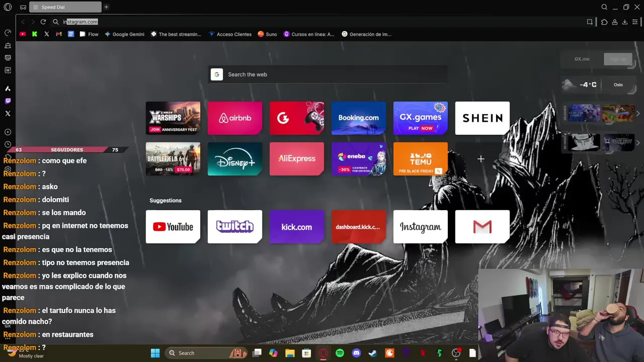
Task: Open the Disney+ speed dial tile
Action: [235, 159]
